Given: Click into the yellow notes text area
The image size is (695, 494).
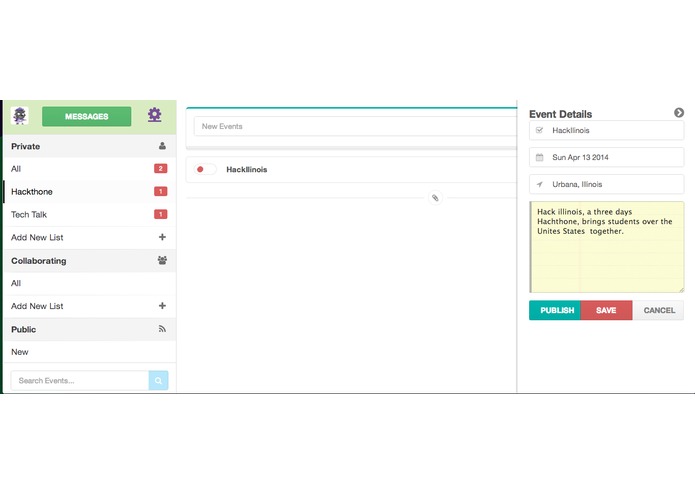Looking at the screenshot, I should (606, 247).
